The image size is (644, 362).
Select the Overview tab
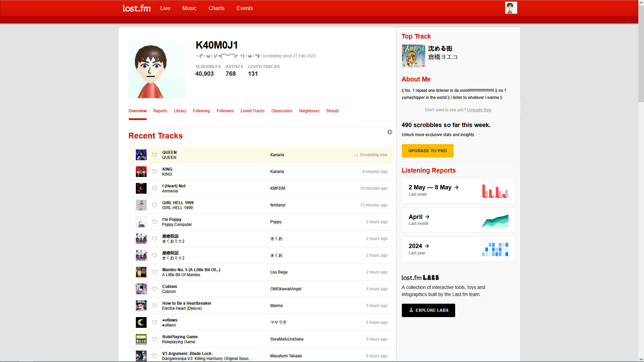pos(138,111)
